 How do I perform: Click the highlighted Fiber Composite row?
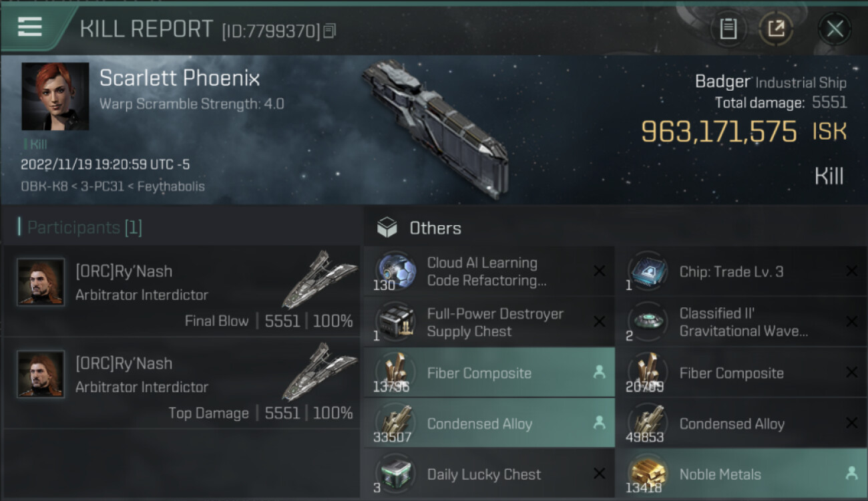point(489,373)
